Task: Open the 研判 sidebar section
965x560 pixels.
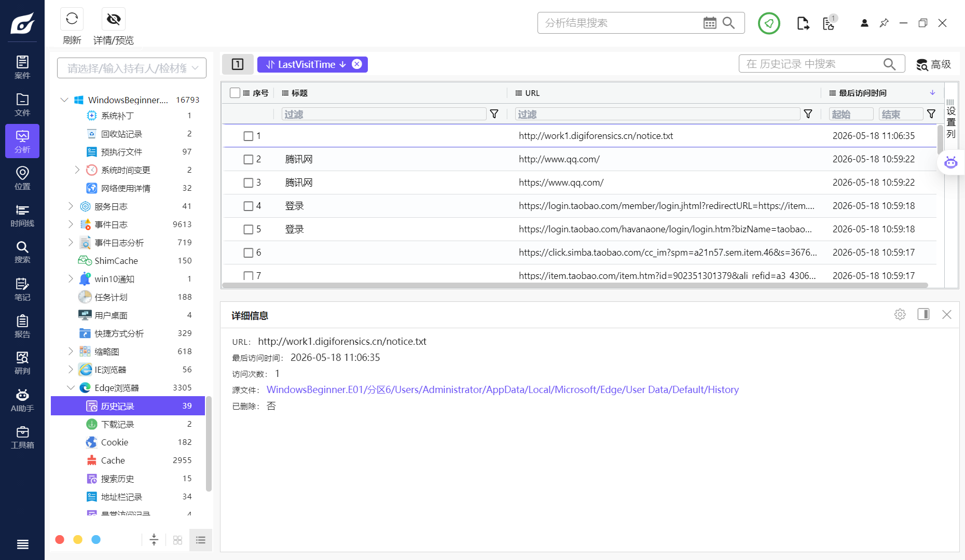Action: pos(22,363)
